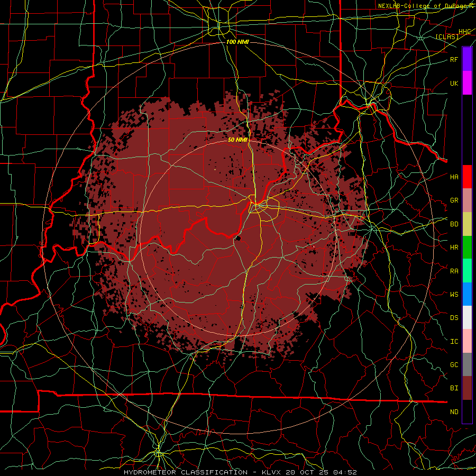Image resolution: width=476 pixels, height=476 pixels.
Task: Click the light green RA legend swatch
Action: (467, 271)
